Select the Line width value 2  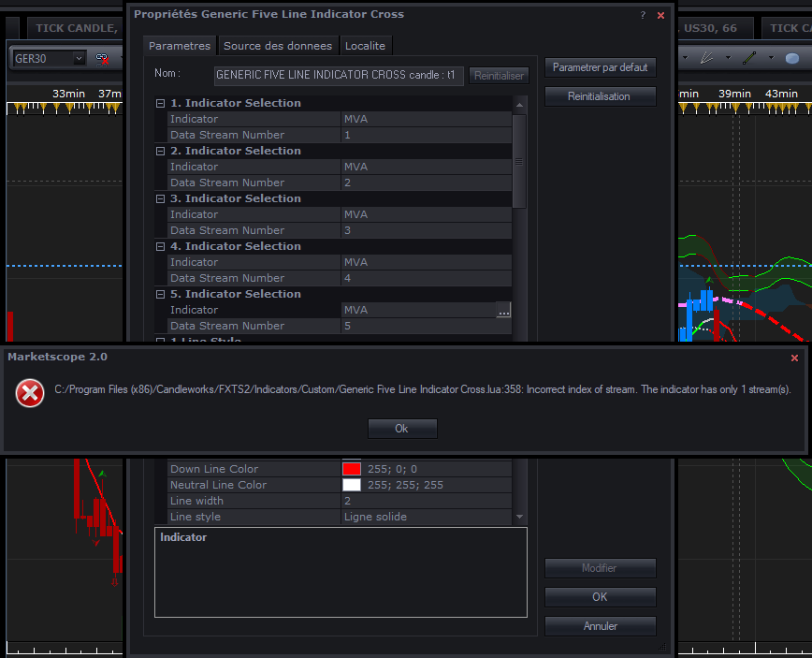pos(426,501)
